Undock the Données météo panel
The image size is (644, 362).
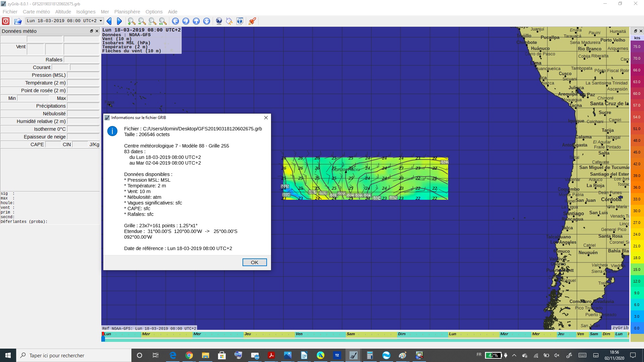pos(91,31)
